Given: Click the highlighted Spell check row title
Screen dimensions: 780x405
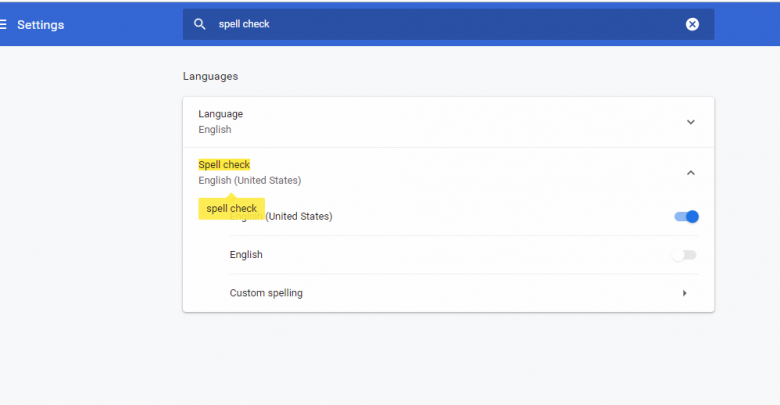Looking at the screenshot, I should (224, 164).
